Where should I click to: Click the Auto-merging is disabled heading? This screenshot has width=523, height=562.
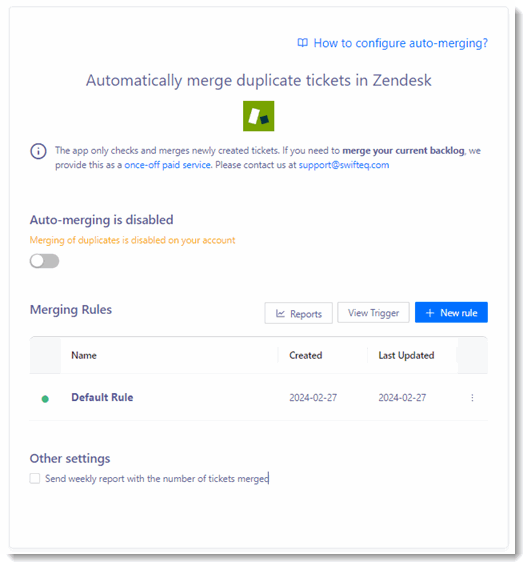pyautogui.click(x=101, y=220)
